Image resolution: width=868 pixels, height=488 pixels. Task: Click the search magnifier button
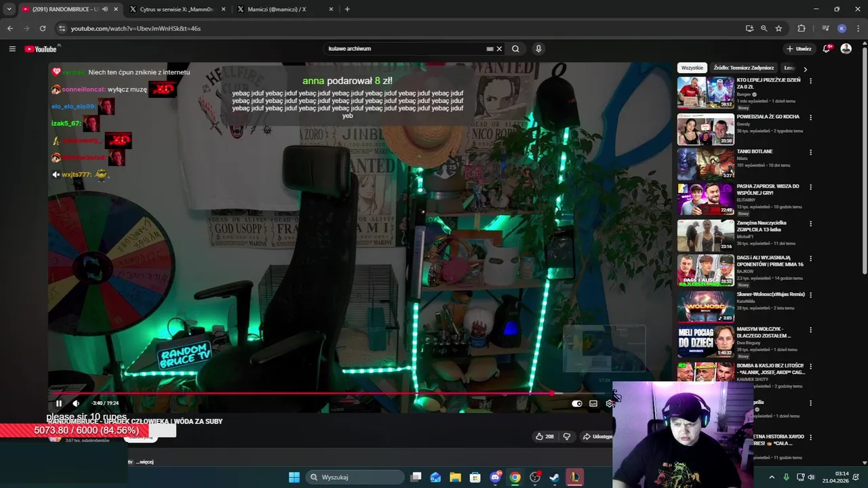point(515,49)
